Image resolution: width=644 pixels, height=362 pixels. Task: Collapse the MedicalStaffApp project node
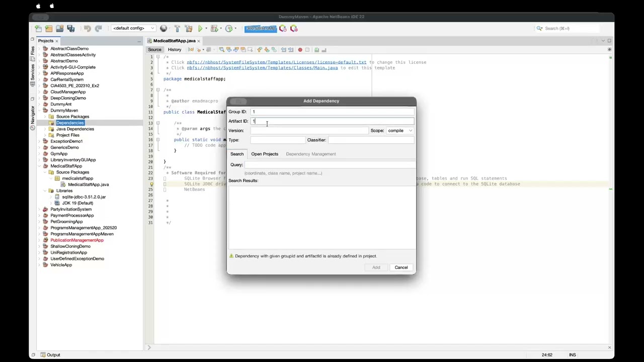coord(40,166)
